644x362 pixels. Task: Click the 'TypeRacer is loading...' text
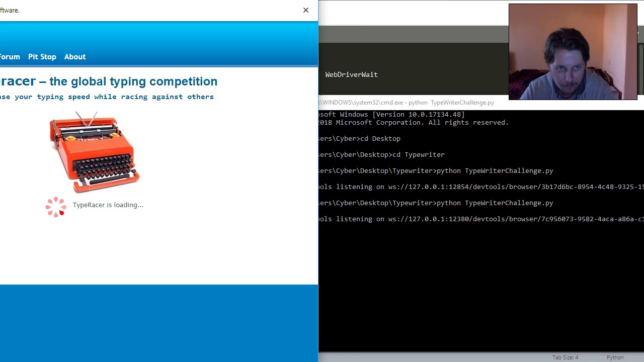tap(108, 205)
